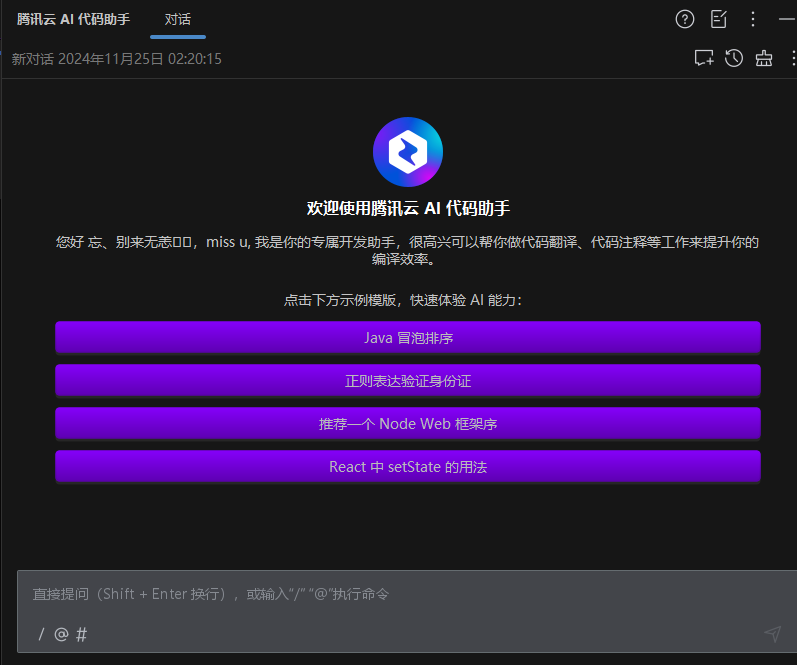Click the # reference shortcut
Viewport: 797px width, 665px height.
(x=81, y=634)
